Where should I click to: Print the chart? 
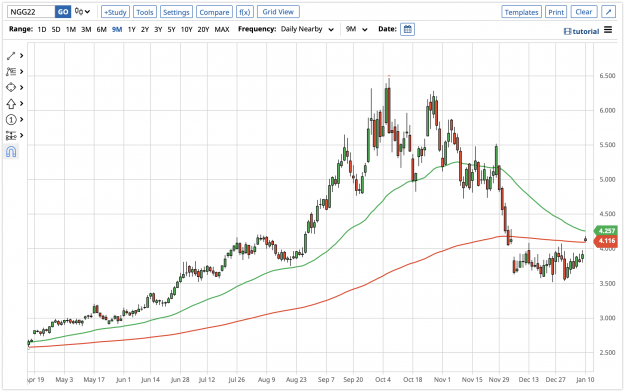pos(556,12)
